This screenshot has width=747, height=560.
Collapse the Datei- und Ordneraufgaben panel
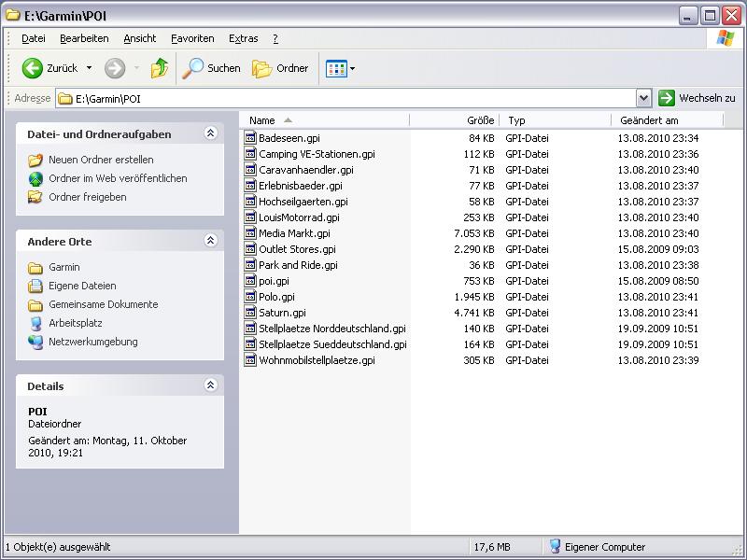tap(210, 133)
